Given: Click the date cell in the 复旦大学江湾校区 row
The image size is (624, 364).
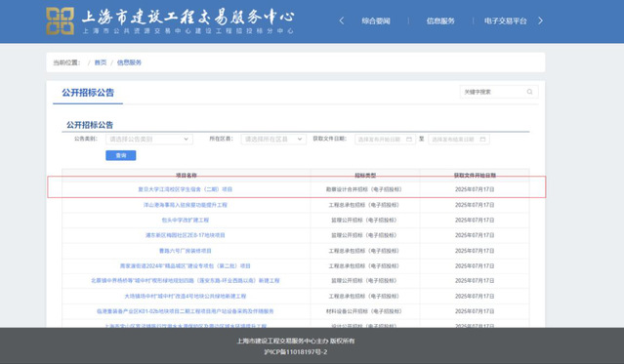Looking at the screenshot, I should click(475, 189).
